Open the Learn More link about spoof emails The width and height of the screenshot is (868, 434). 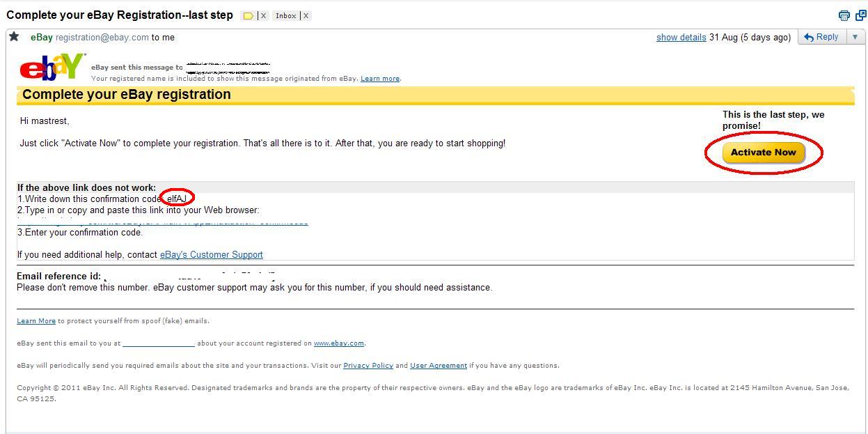36,321
